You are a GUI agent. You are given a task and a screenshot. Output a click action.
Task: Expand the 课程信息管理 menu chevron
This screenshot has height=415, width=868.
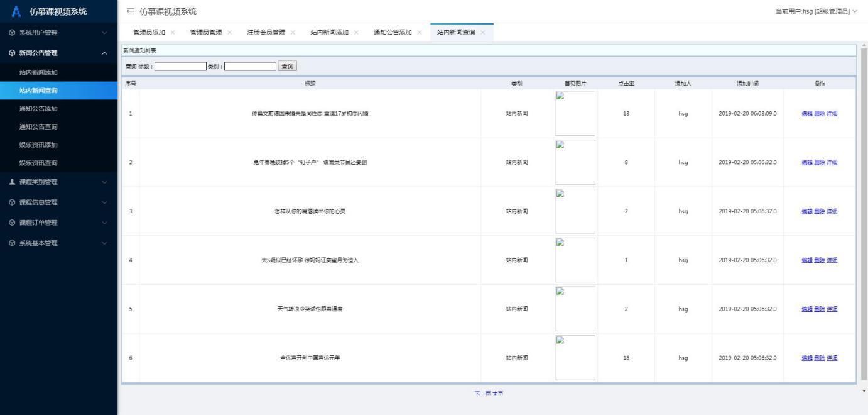click(104, 202)
